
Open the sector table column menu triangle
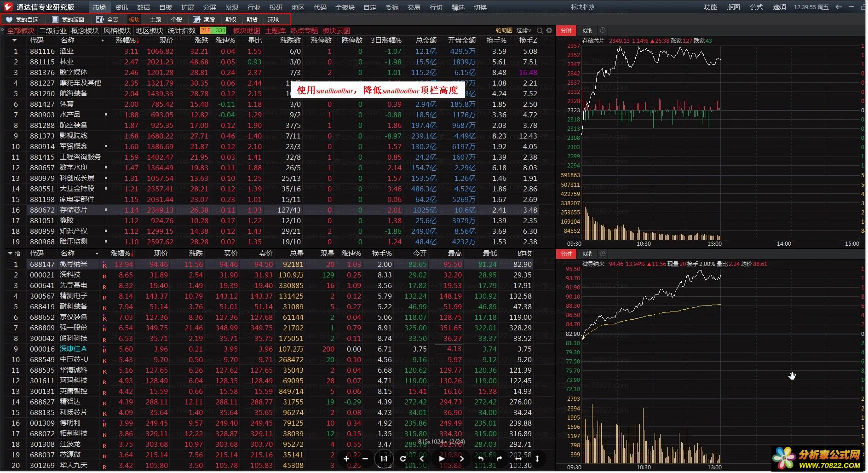pos(14,41)
